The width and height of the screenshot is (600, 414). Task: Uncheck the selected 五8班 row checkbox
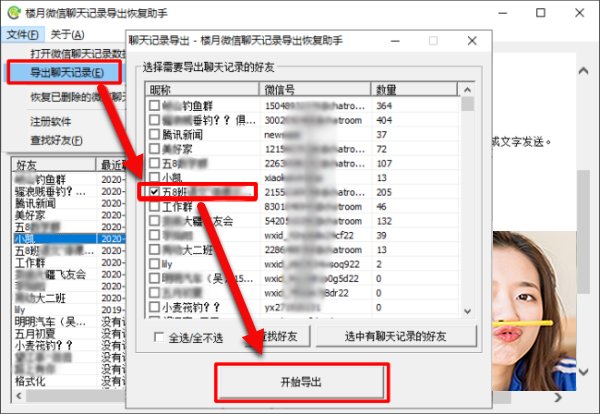point(154,192)
